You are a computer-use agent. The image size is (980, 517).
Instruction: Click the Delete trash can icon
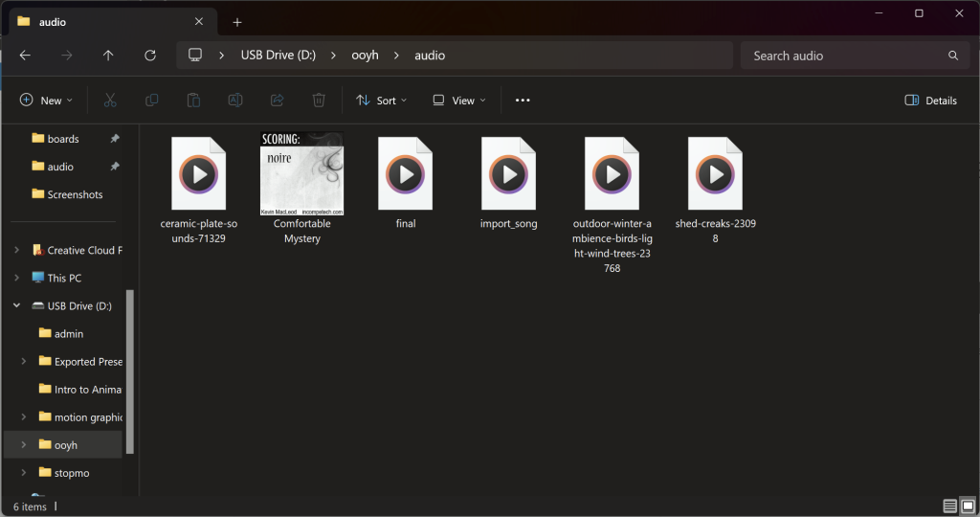(319, 100)
